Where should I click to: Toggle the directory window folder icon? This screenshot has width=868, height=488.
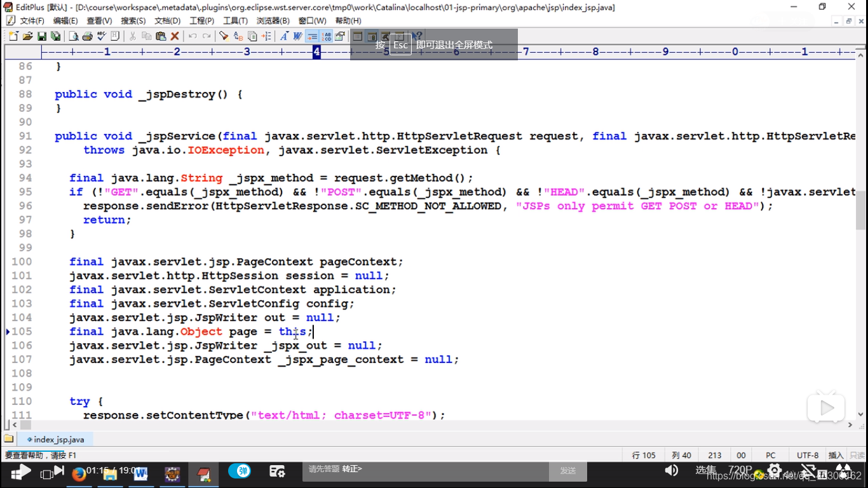[x=9, y=438]
